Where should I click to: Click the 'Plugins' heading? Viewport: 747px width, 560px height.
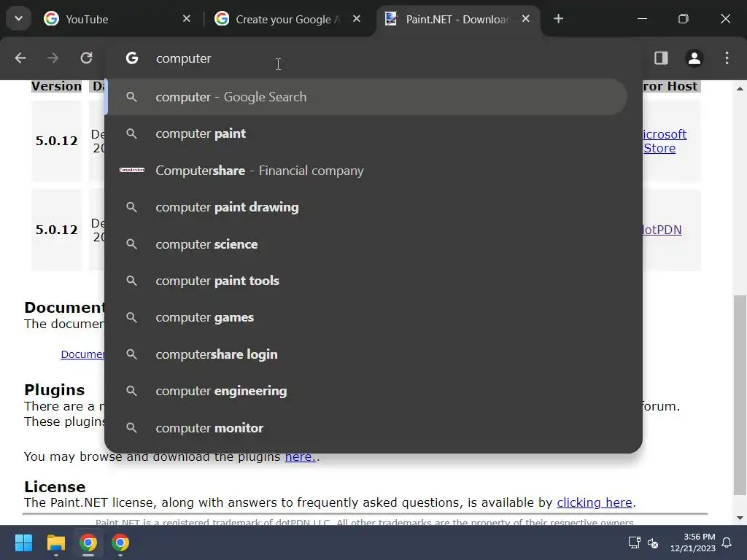tap(54, 389)
